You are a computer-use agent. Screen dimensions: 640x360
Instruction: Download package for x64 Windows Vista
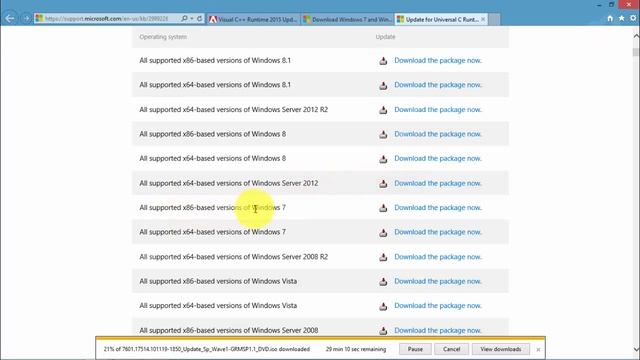(438, 306)
